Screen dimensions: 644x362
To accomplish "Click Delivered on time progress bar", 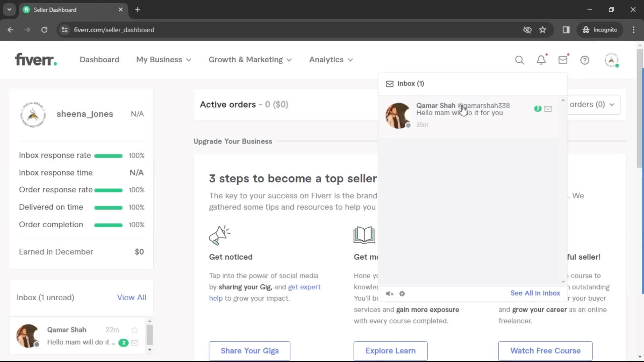I will tap(108, 208).
